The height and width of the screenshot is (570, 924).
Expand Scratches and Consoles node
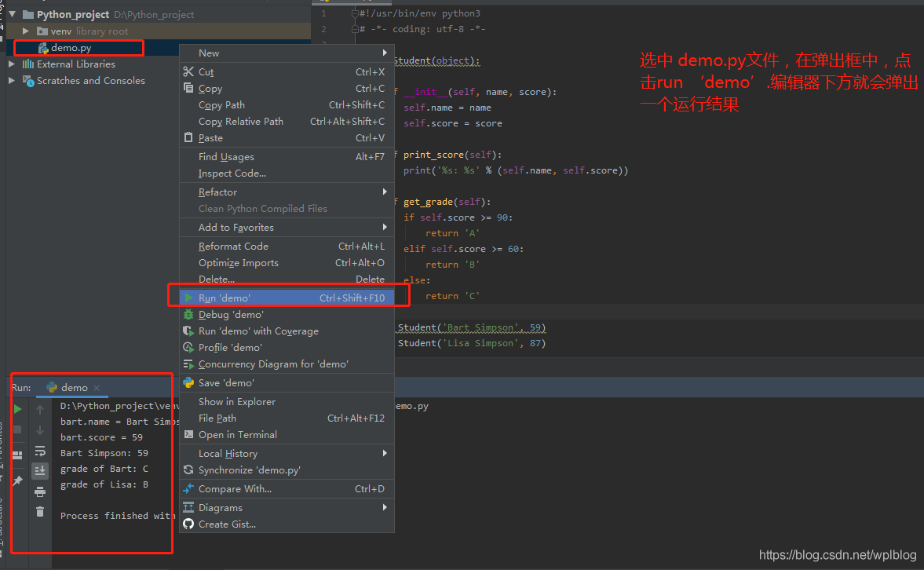tap(12, 80)
